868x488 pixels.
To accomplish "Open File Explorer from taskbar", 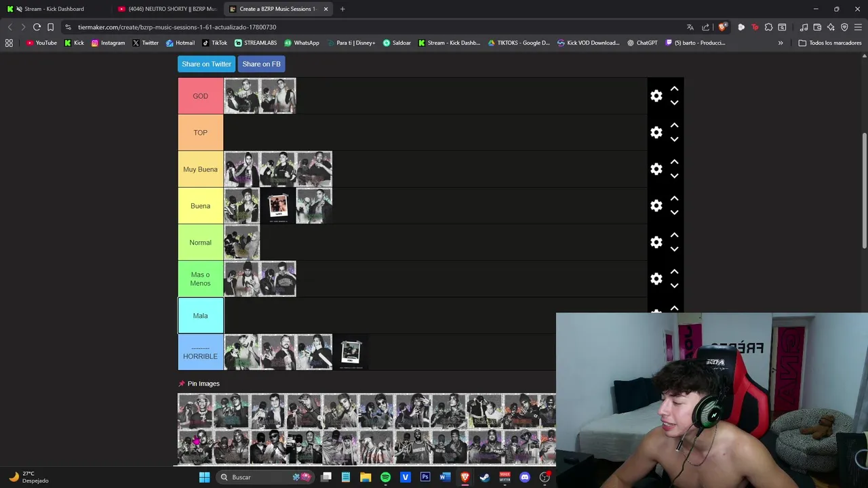I will tap(366, 477).
